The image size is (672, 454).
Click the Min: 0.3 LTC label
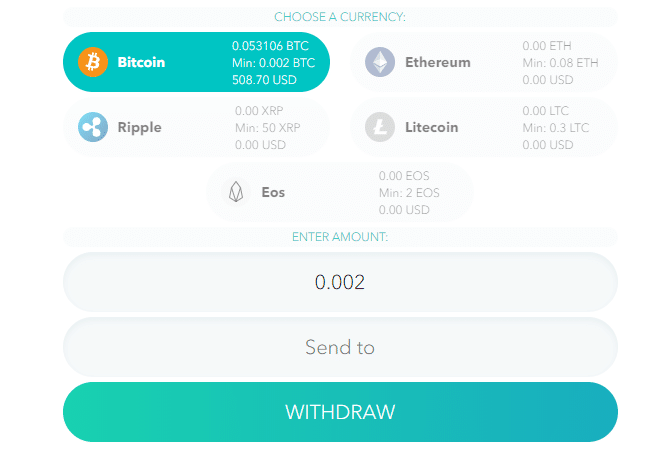click(x=556, y=128)
